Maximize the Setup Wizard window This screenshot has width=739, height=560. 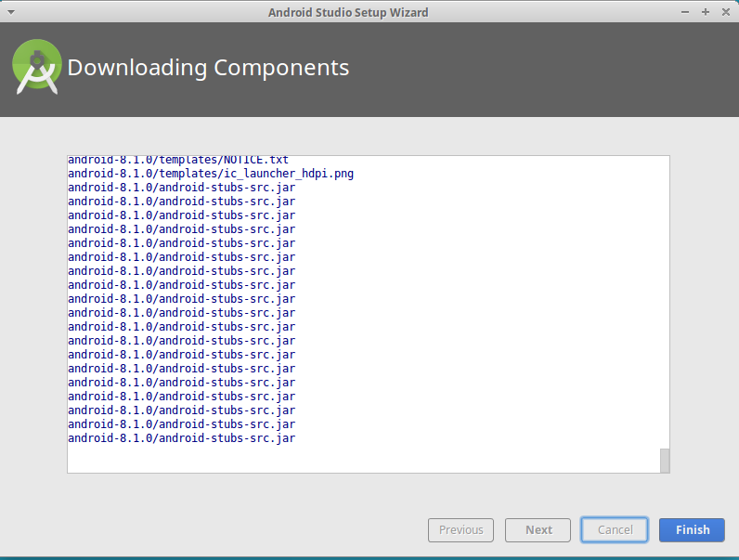click(706, 12)
